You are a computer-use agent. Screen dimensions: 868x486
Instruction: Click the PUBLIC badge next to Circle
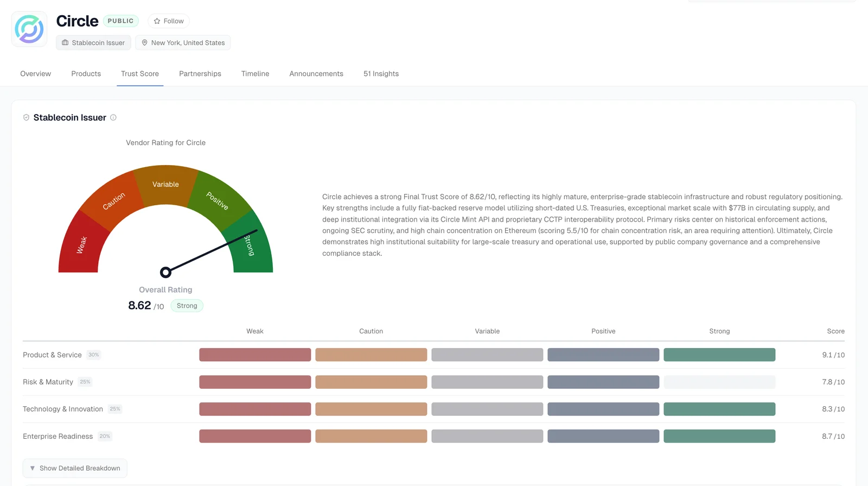120,21
